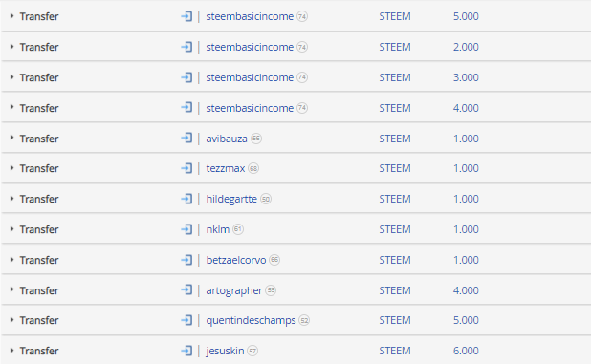This screenshot has height=364, width=591.
Task: Click incoming transfer icon beside avibauza
Action: [x=186, y=139]
